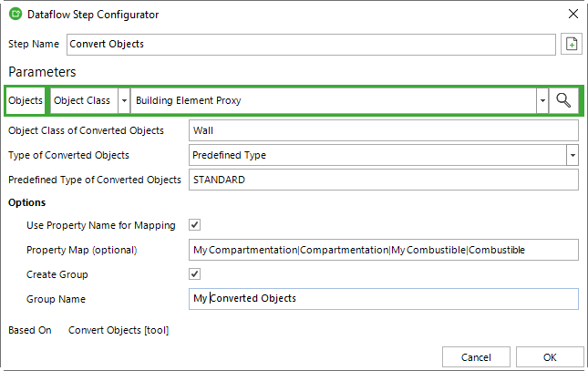The height and width of the screenshot is (371, 588).
Task: Click the Create Group label
Action: point(57,274)
